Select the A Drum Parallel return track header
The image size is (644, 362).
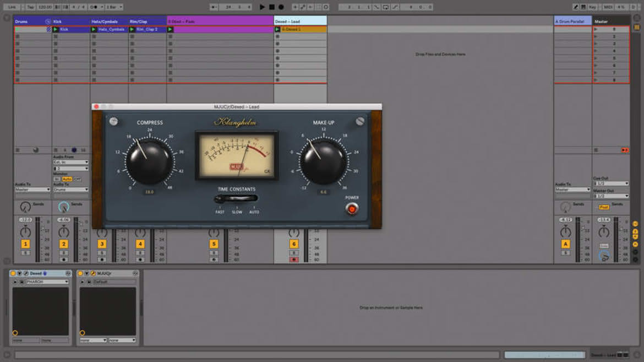(x=572, y=21)
